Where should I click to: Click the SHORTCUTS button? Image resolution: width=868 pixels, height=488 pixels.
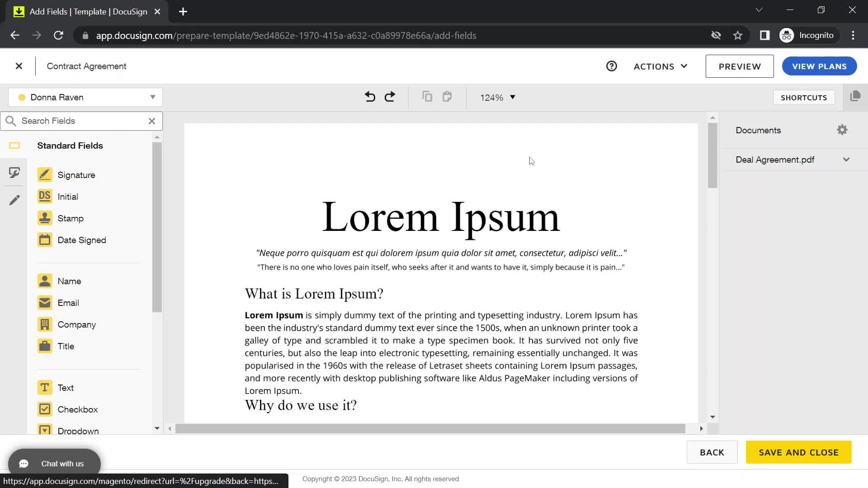point(804,98)
